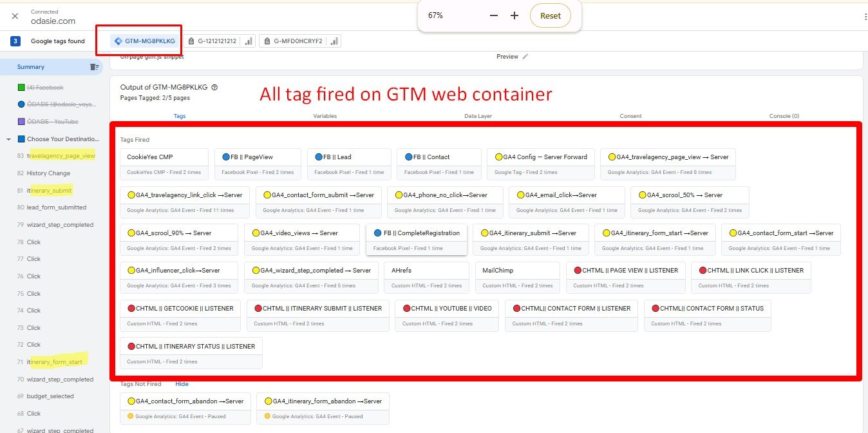Open the GA4_phone_no_click → Server tag
This screenshot has height=433, width=868.
click(x=445, y=202)
